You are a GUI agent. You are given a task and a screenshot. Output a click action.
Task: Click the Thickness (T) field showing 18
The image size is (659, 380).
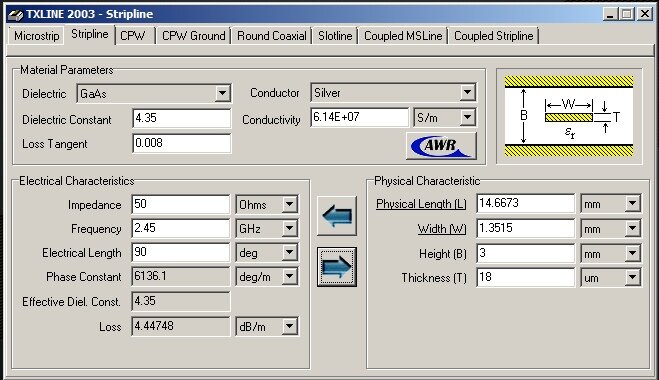(x=525, y=277)
